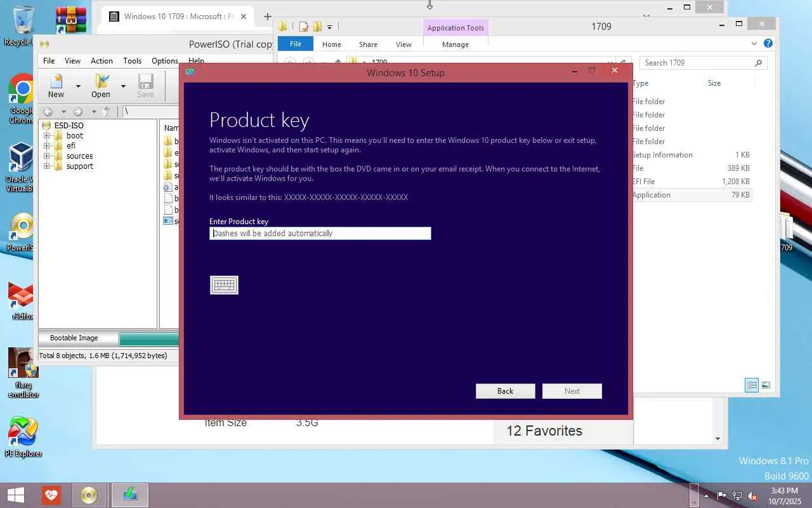The image size is (812, 508).
Task: Open the Options menu in PowerISO
Action: coord(165,61)
